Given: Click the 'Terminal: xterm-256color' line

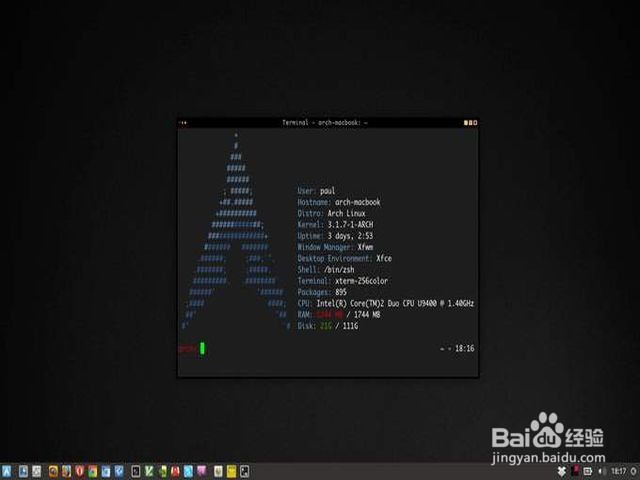Looking at the screenshot, I should point(342,281).
